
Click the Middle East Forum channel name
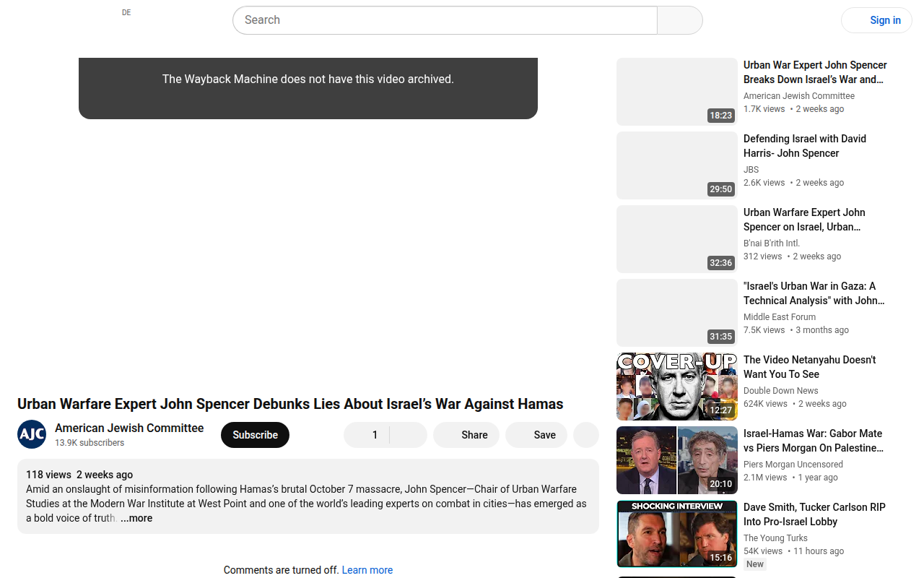780,317
